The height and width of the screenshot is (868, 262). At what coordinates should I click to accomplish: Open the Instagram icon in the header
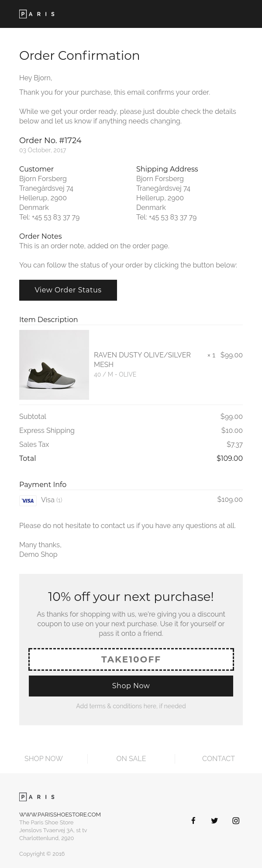pos(236,14)
